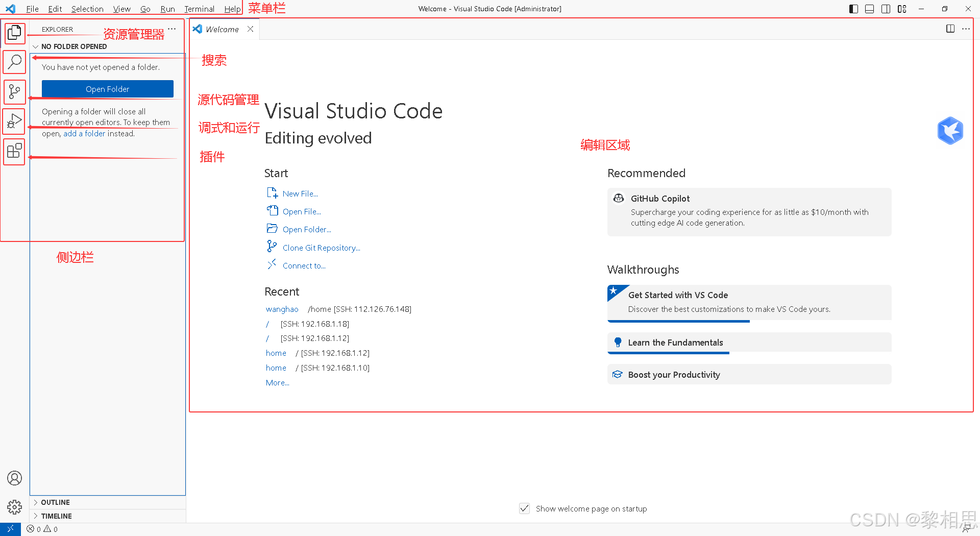The height and width of the screenshot is (536, 980).
Task: Collapse the No Folder Opened section
Action: (107, 46)
